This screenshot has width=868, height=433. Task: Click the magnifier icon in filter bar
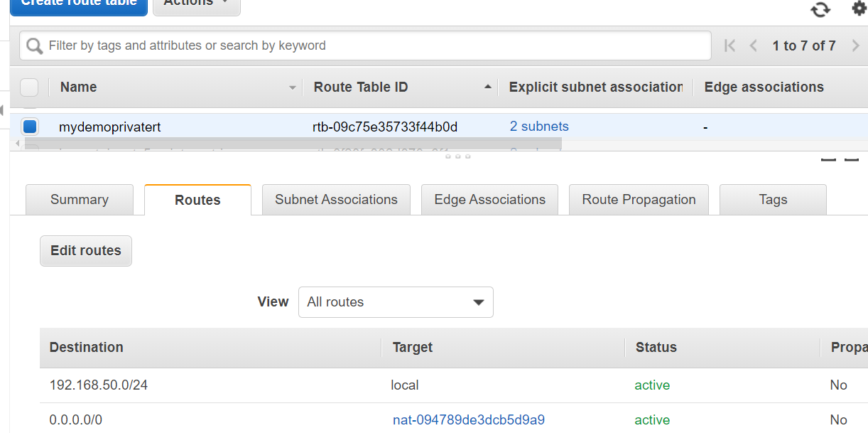pyautogui.click(x=34, y=46)
